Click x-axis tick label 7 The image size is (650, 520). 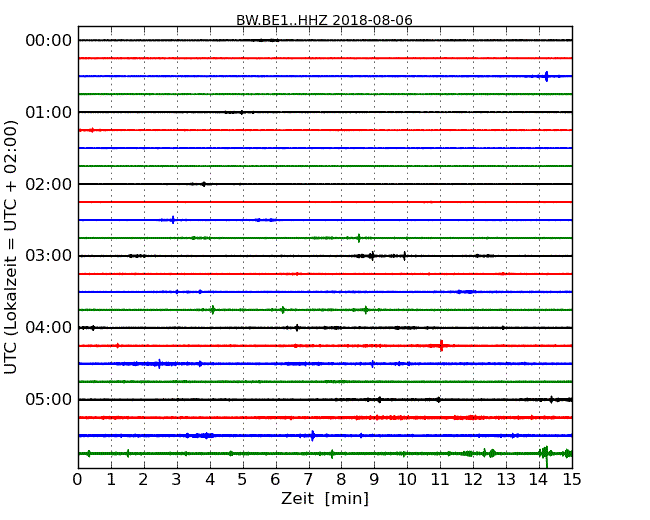pos(308,480)
